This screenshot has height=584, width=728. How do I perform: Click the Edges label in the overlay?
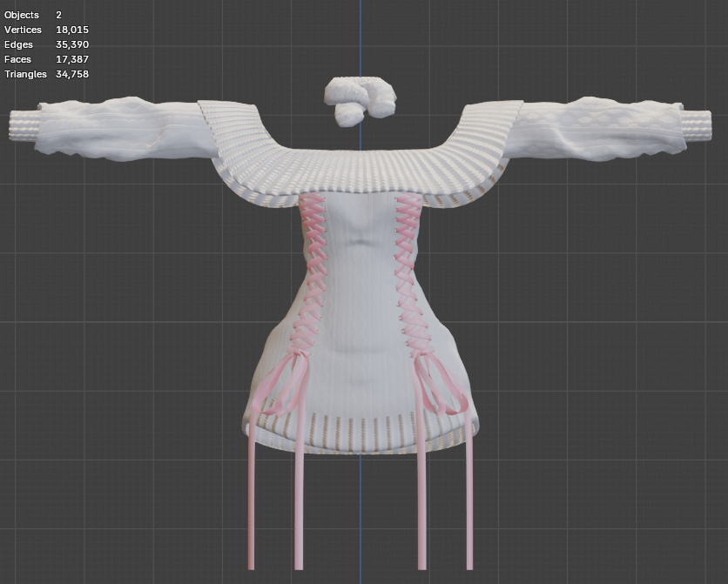[x=18, y=44]
